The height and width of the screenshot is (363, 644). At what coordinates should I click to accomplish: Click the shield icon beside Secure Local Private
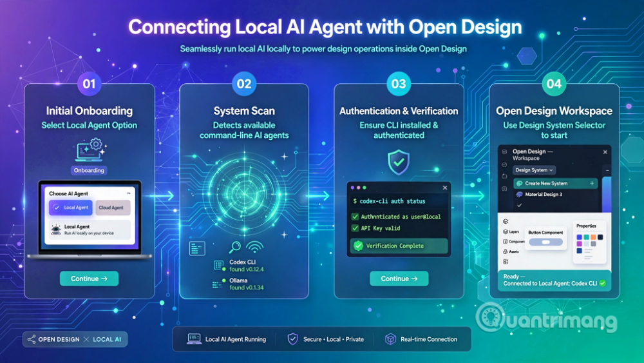(292, 338)
